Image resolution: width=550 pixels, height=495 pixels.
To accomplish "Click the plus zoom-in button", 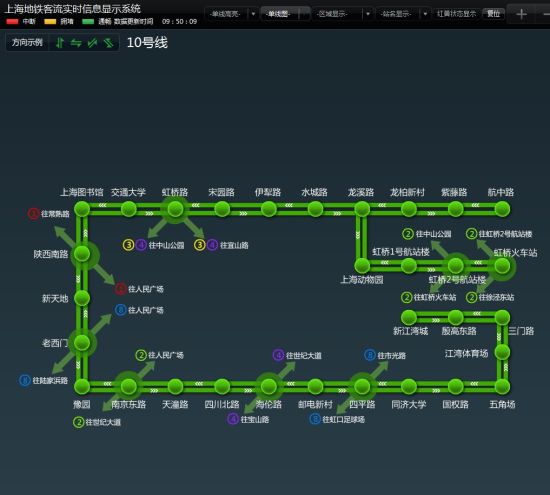I will [521, 14].
